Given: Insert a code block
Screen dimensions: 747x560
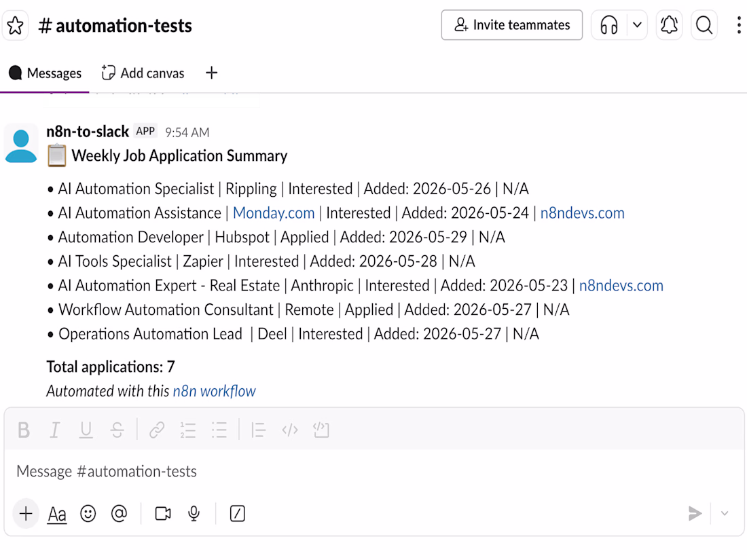Looking at the screenshot, I should pyautogui.click(x=321, y=430).
